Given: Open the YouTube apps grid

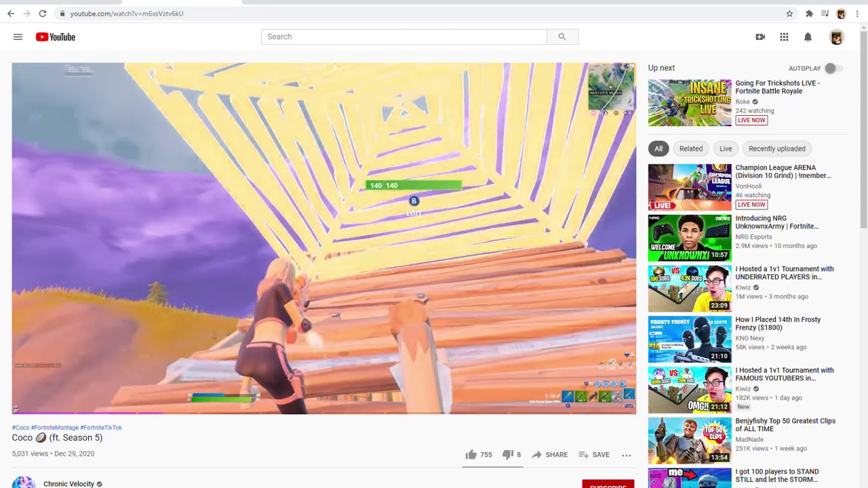Looking at the screenshot, I should point(784,37).
